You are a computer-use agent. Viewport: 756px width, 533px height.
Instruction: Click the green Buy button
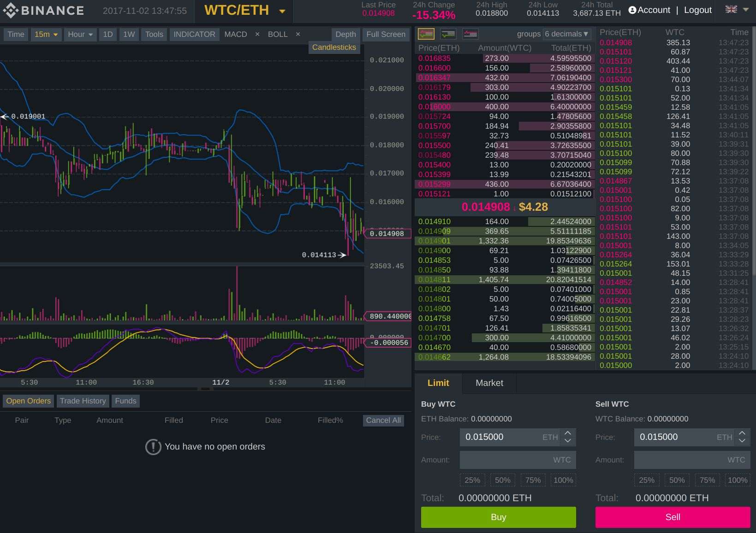[498, 517]
